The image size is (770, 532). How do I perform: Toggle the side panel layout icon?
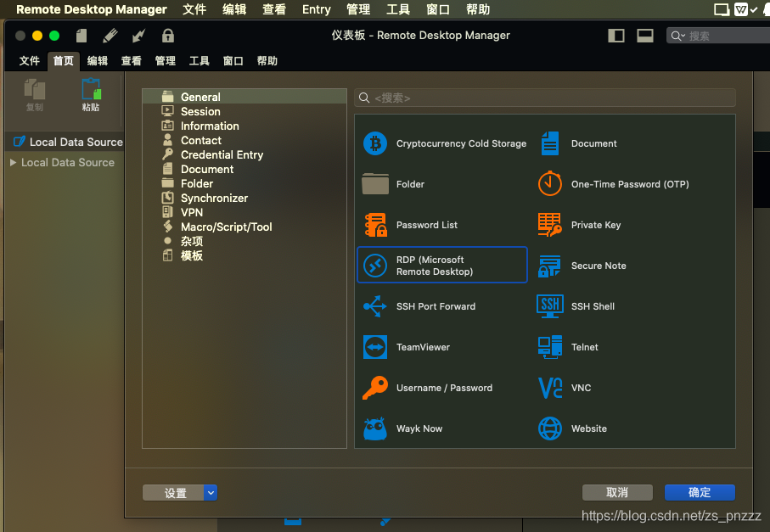[x=616, y=36]
